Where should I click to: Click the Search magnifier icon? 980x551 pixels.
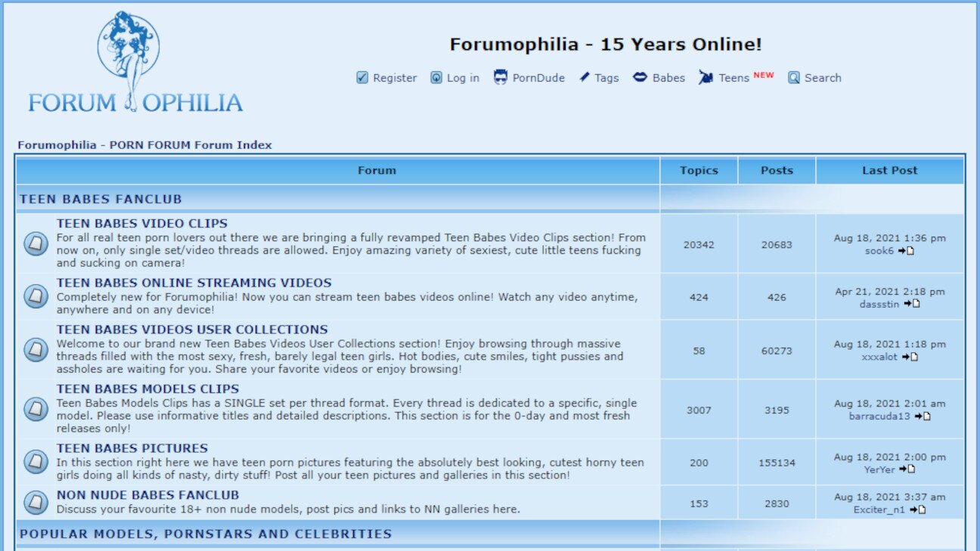point(793,77)
